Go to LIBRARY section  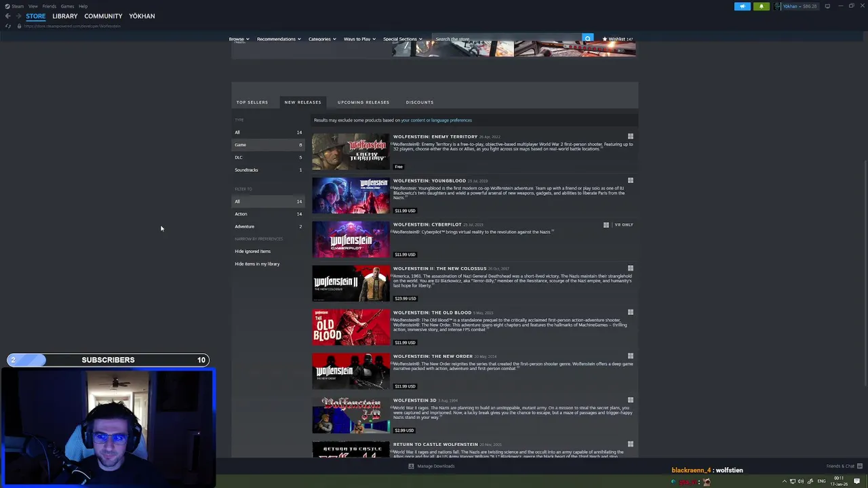[65, 16]
